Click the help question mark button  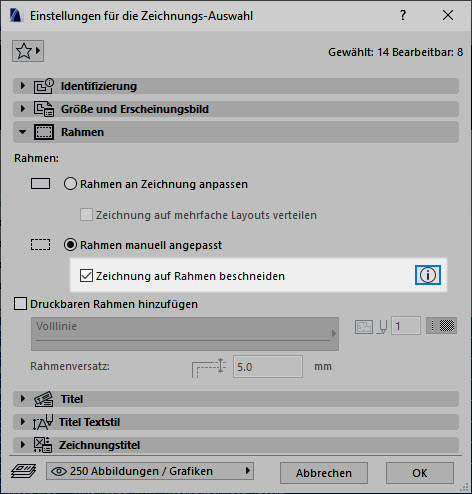[403, 15]
